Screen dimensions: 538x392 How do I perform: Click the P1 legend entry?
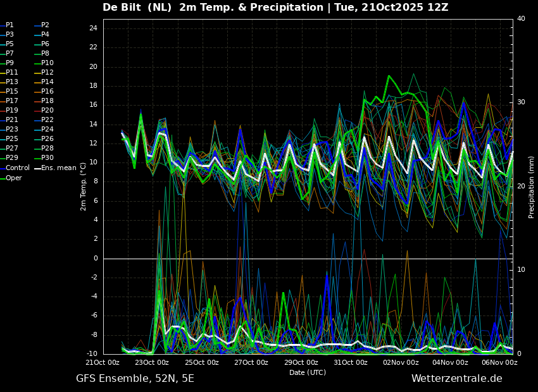(9, 25)
